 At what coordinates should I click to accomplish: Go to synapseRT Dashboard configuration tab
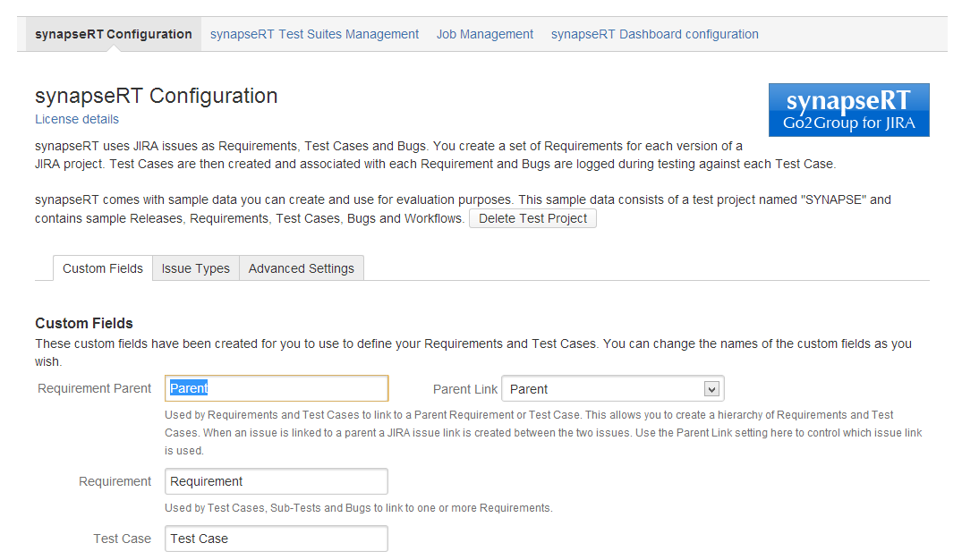click(x=654, y=34)
